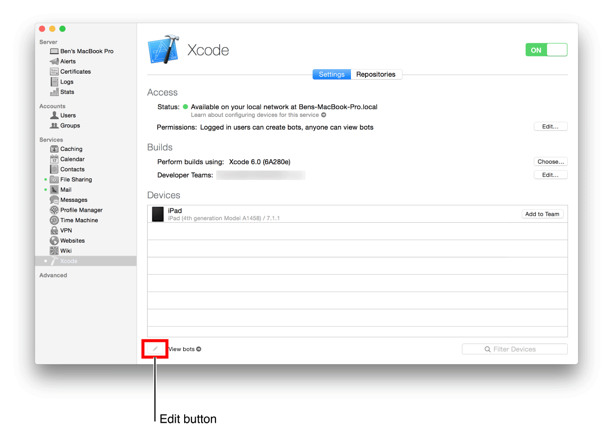Switch to the Repositories tab

coord(376,74)
